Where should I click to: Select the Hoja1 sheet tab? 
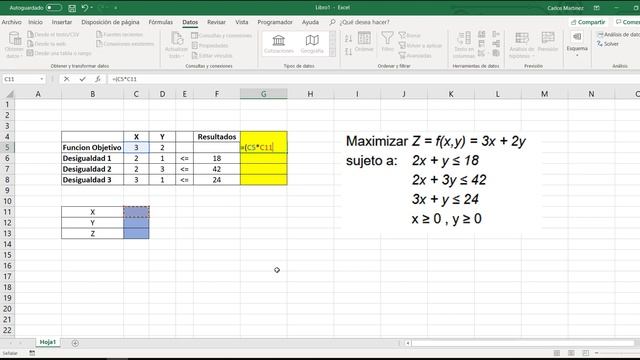click(x=48, y=342)
